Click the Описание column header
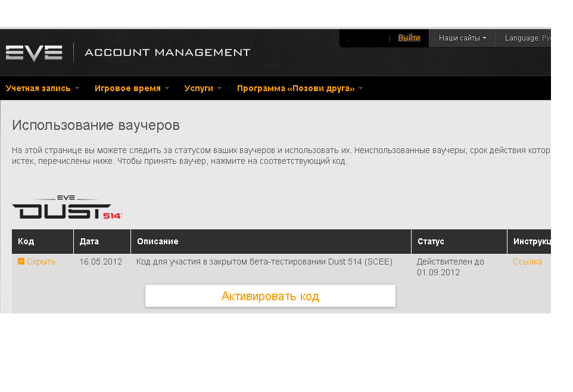 271,241
